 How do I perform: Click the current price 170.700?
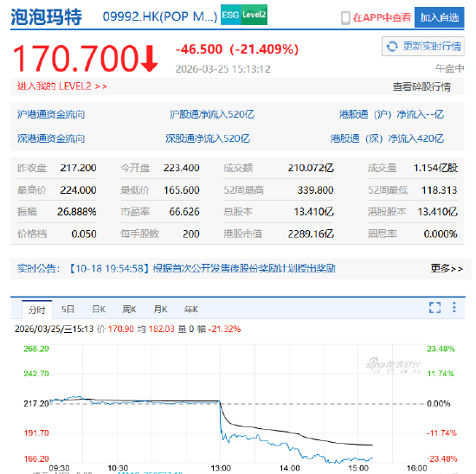point(75,58)
